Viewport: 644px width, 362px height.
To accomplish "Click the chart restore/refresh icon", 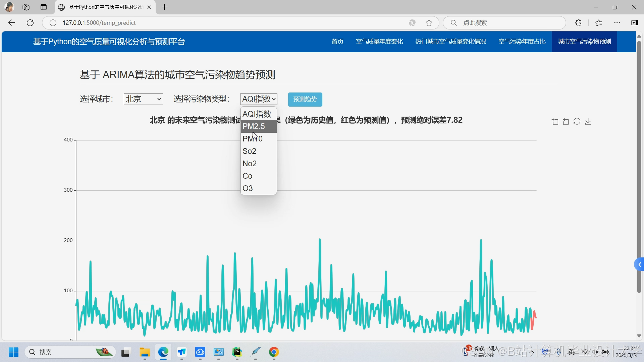I will [x=577, y=122].
